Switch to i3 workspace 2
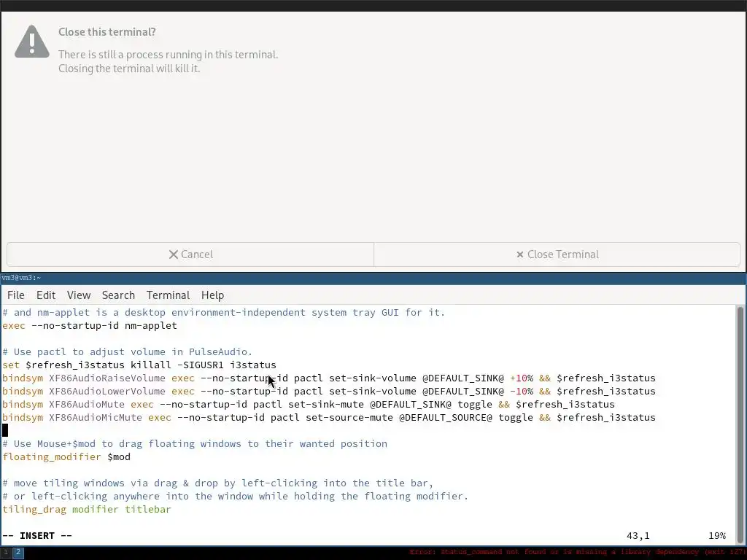 pyautogui.click(x=18, y=553)
